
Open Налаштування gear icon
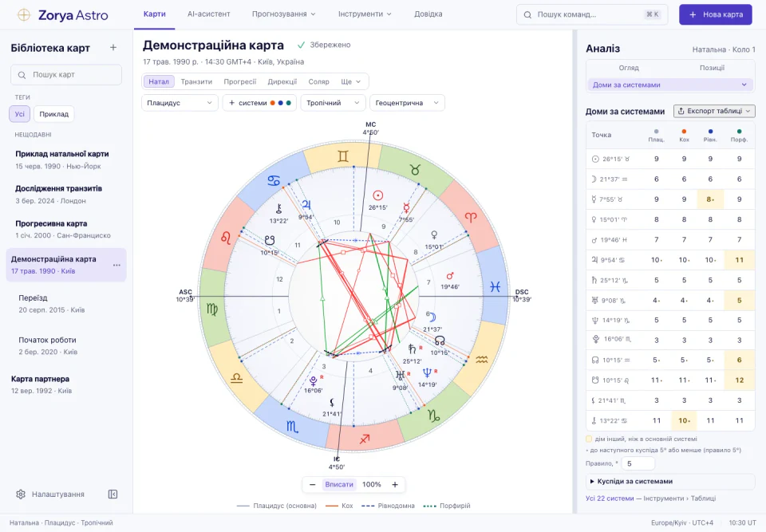(21, 495)
